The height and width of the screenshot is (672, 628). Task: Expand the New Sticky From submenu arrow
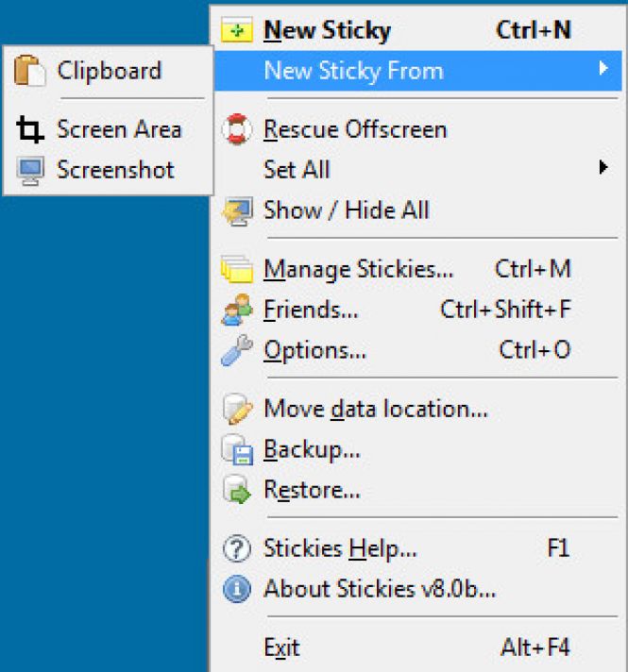603,68
